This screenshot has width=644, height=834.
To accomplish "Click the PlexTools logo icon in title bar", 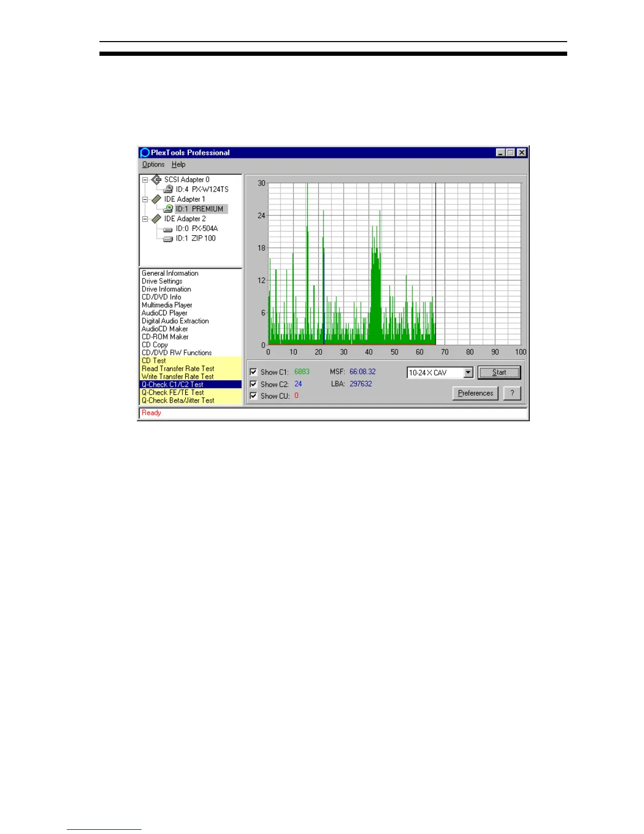I will tap(145, 153).
